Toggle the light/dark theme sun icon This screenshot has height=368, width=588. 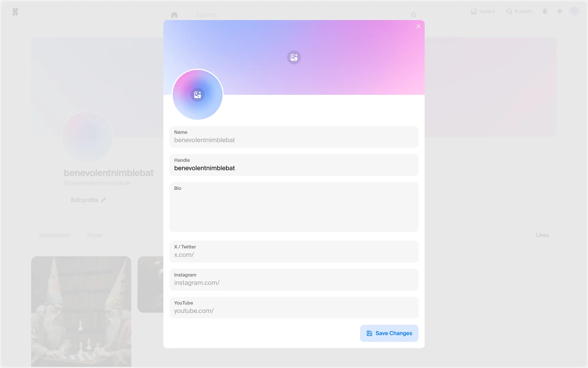(x=560, y=11)
